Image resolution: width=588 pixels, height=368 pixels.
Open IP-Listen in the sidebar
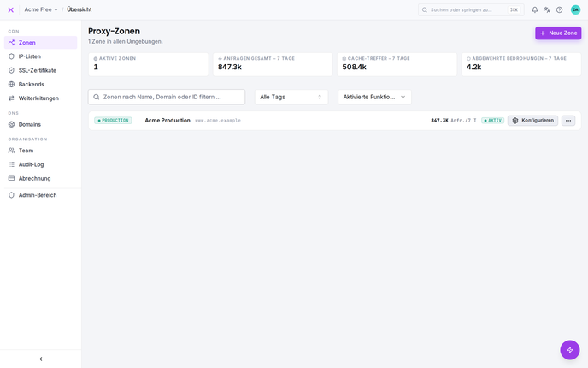40,56
